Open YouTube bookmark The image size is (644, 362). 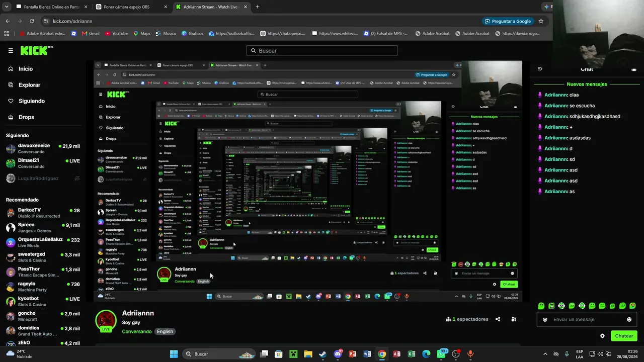[x=116, y=34]
